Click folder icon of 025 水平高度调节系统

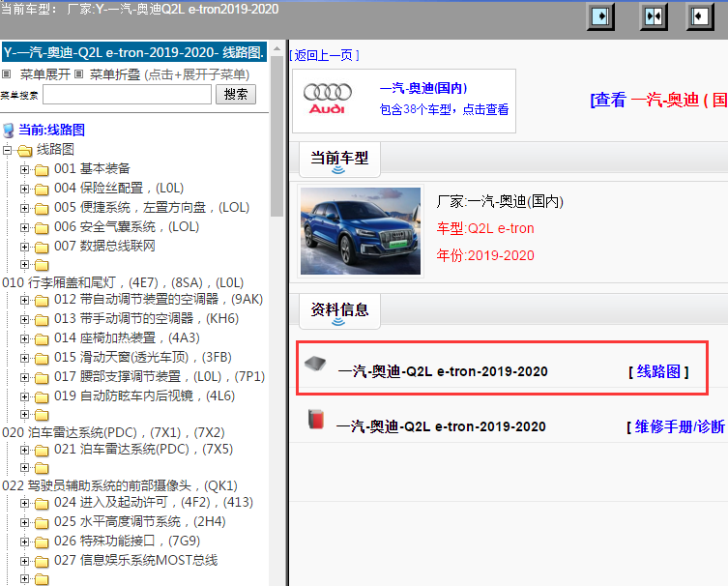pyautogui.click(x=42, y=523)
